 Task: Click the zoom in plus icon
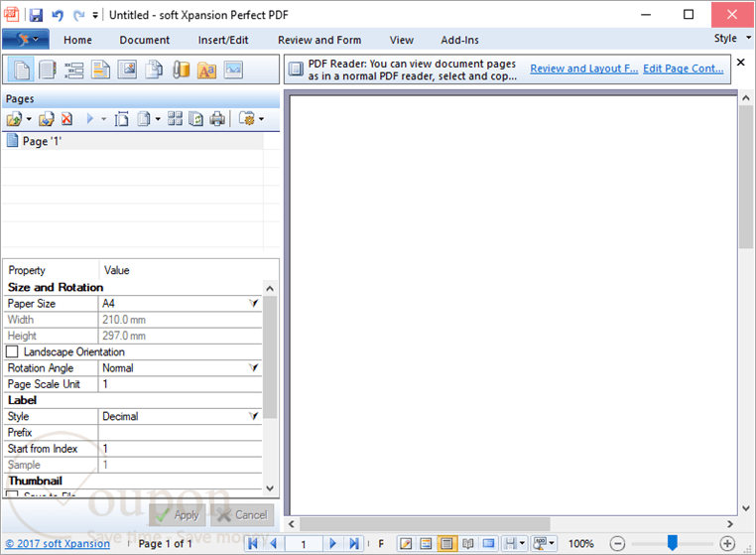[x=727, y=544]
